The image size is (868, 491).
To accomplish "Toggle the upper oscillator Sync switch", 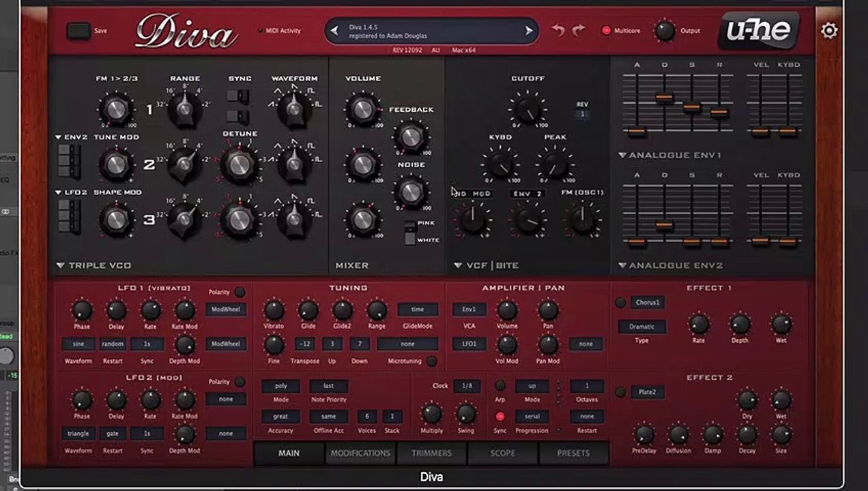I will [237, 96].
